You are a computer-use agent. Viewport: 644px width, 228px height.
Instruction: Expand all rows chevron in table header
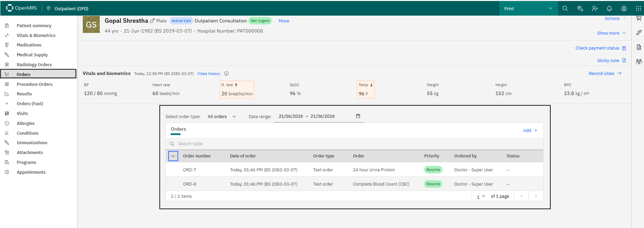click(173, 156)
